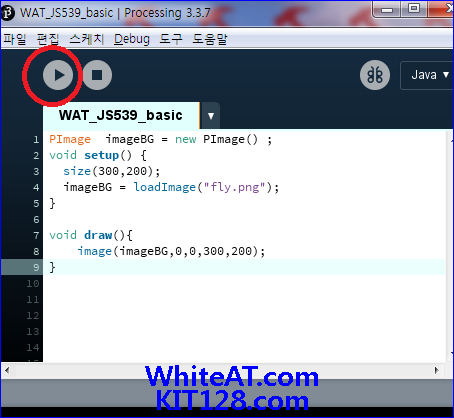This screenshot has height=418, width=454.
Task: Click the horizontal scrollbar left arrow
Action: pos(7,370)
